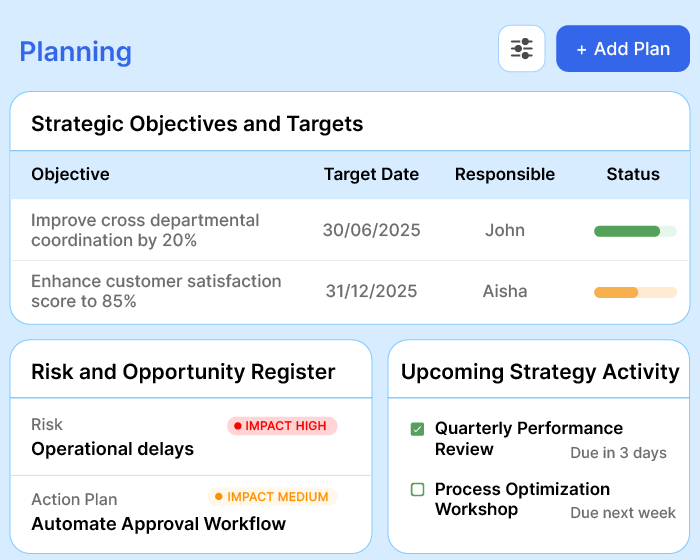Sort by Target Date column header
The image size is (700, 560).
371,174
